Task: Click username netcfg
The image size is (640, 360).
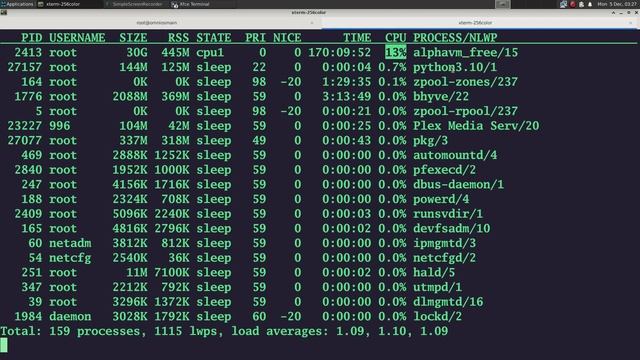Action: (70, 258)
